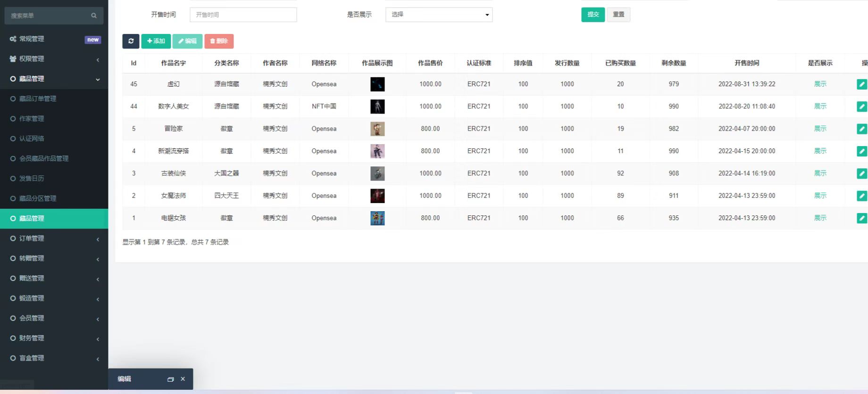
Task: Click the 添加 add button
Action: (x=156, y=41)
